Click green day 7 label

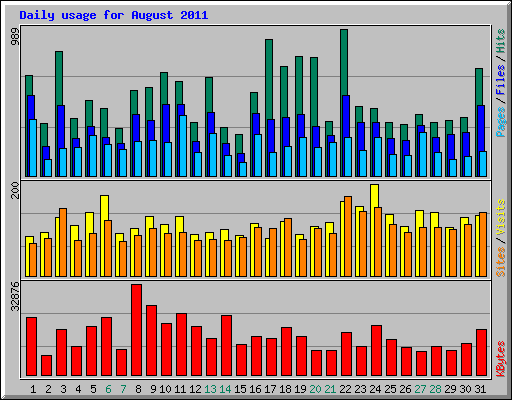[x=123, y=389]
